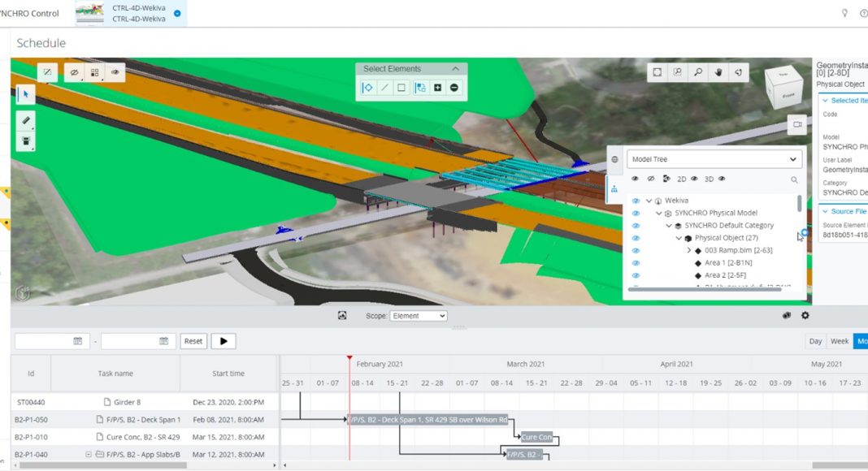
Task: Click the Reset date button
Action: click(193, 341)
